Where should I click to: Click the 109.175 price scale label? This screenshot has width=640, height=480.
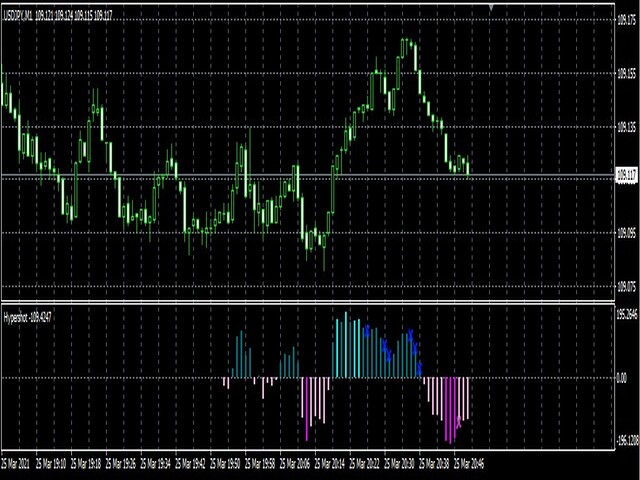coord(627,20)
